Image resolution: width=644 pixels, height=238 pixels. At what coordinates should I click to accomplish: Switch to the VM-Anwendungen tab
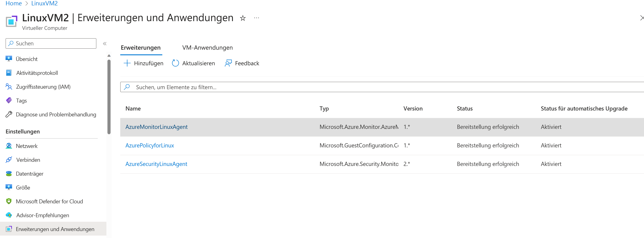[x=207, y=48]
